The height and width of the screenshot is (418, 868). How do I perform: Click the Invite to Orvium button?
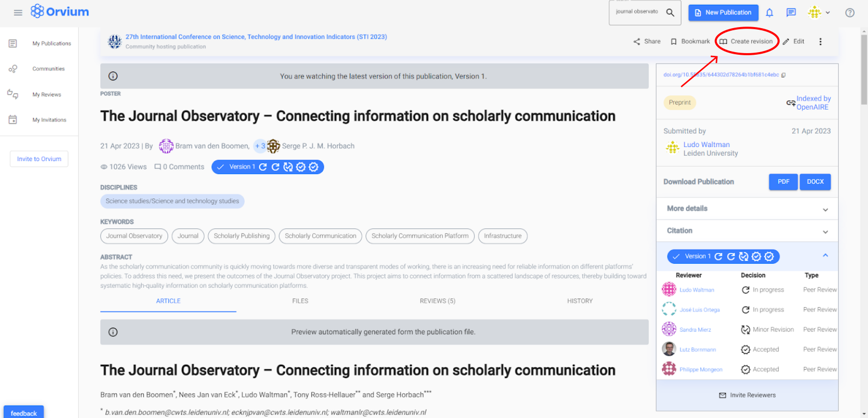click(39, 159)
